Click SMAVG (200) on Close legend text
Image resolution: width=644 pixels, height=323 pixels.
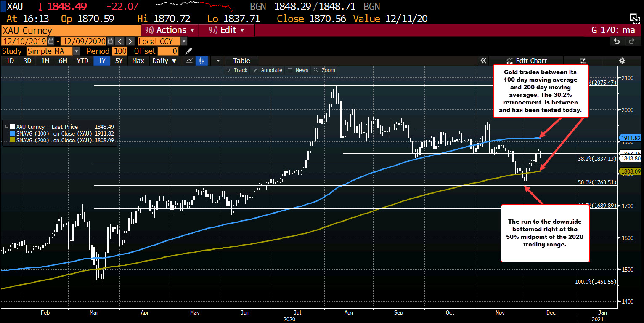coord(54,140)
